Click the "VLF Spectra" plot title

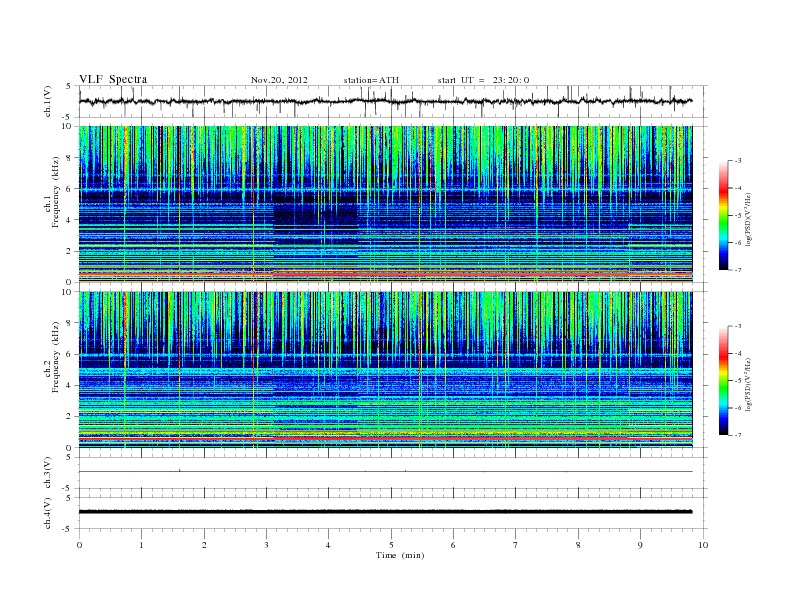pos(113,79)
